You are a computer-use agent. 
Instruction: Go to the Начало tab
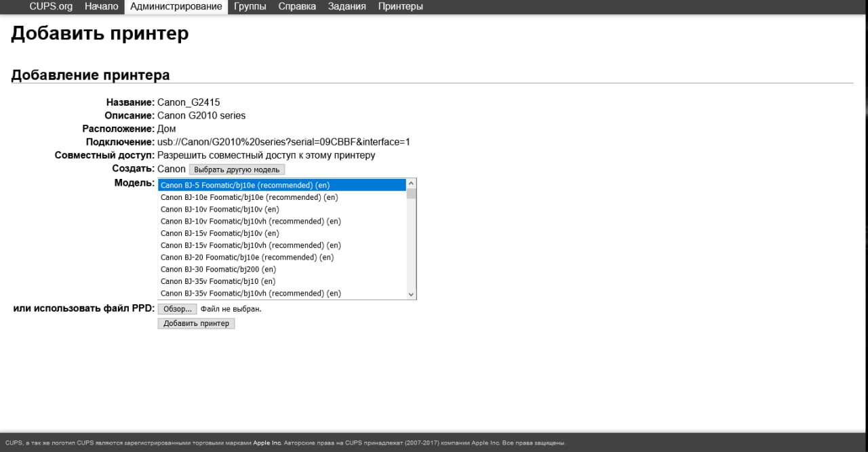click(102, 6)
